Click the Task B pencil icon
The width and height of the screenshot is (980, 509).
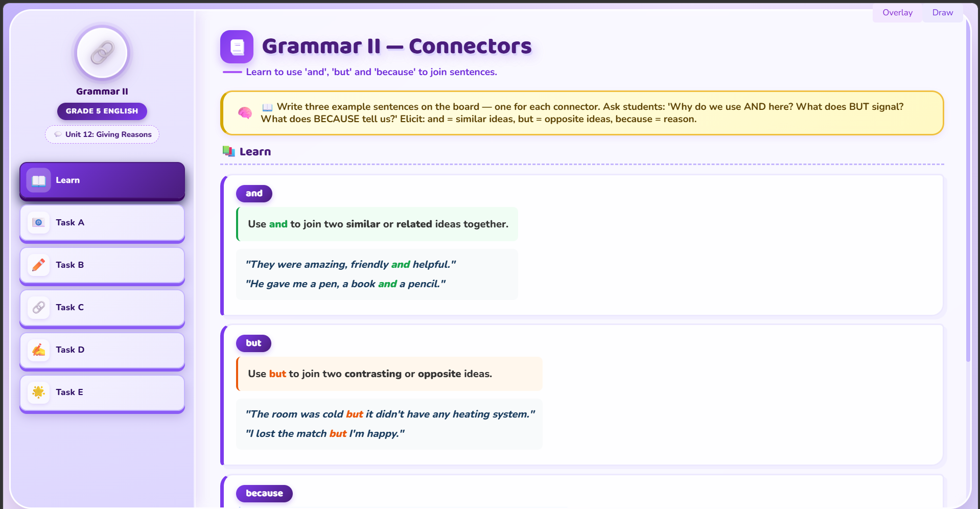(39, 265)
